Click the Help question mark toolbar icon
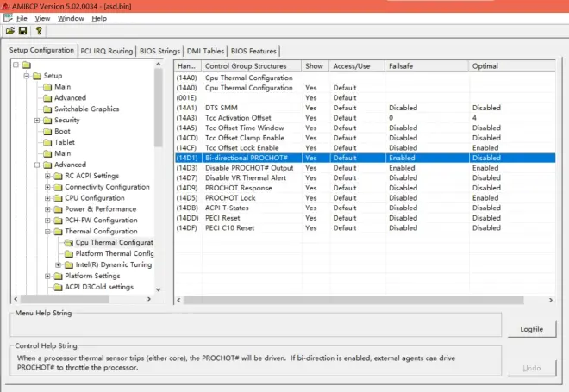 [x=39, y=31]
